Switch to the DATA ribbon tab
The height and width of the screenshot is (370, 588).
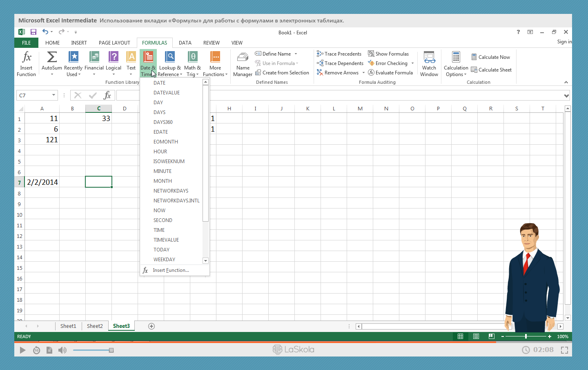(185, 43)
